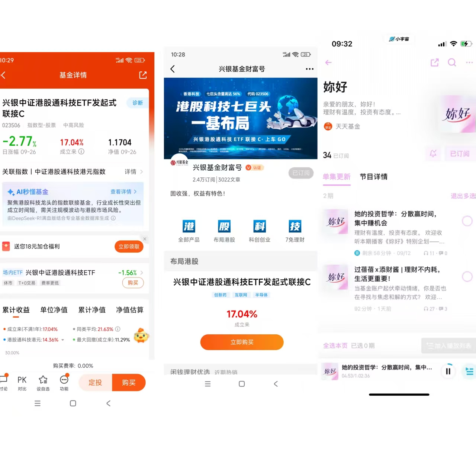The width and height of the screenshot is (476, 476).
Task: Pause the playing episode
Action: [448, 371]
